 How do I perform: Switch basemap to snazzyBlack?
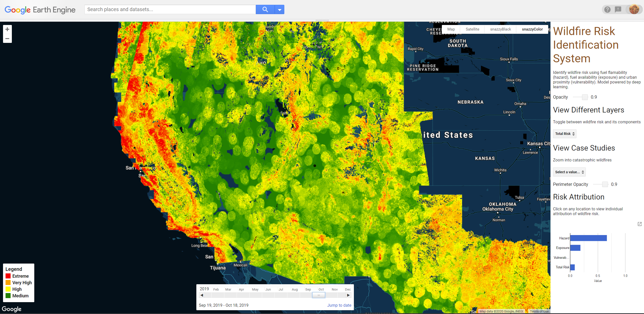tap(500, 29)
